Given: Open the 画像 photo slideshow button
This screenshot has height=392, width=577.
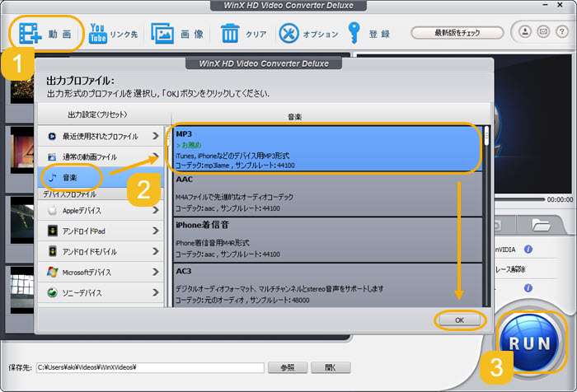Looking at the screenshot, I should pyautogui.click(x=177, y=34).
